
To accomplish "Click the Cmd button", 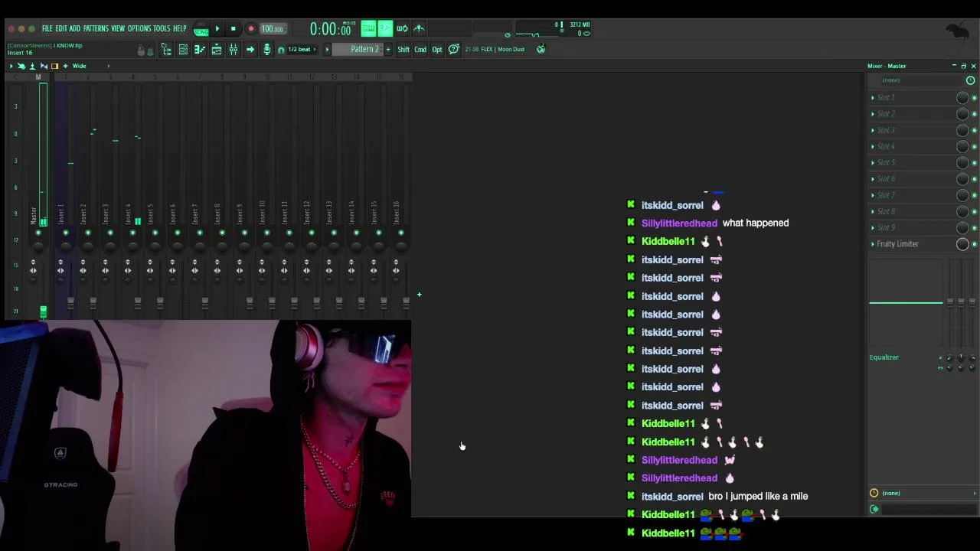I will pos(420,50).
